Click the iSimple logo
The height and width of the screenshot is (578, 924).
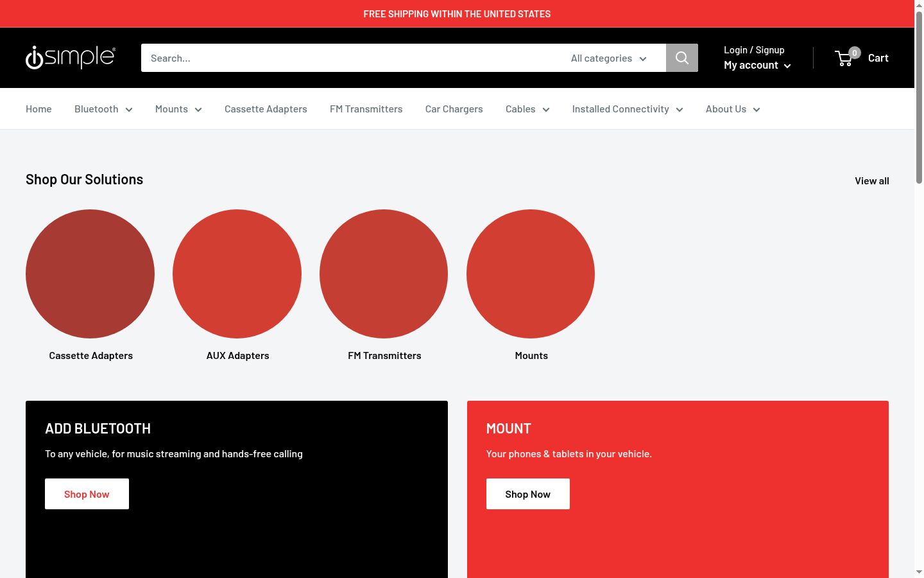click(x=71, y=57)
